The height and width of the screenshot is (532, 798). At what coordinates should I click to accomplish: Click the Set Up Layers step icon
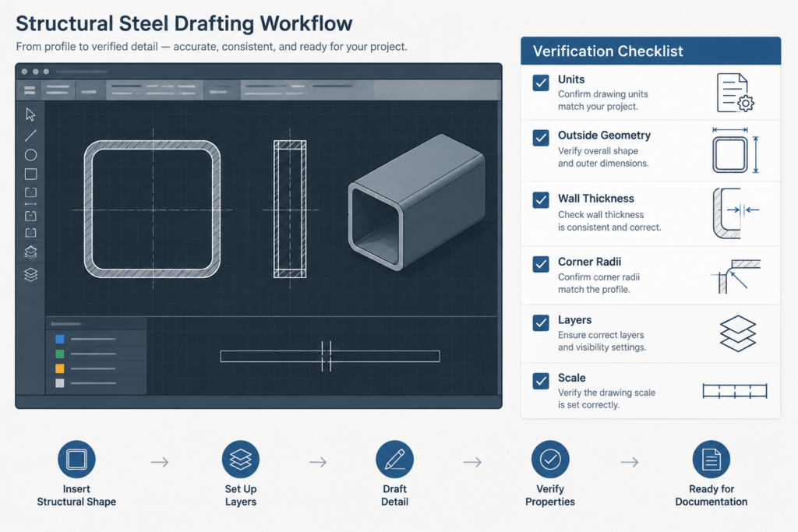coord(241,460)
